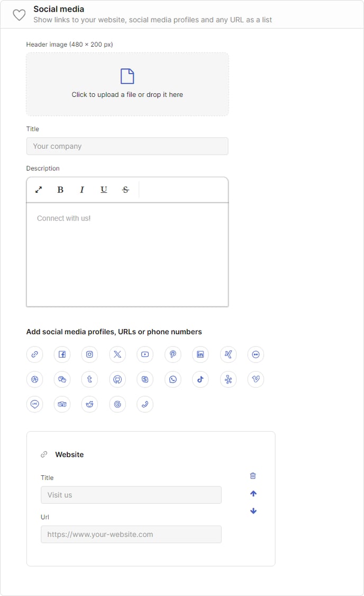Click the website Url input field
This screenshot has height=596, width=364.
pyautogui.click(x=131, y=535)
